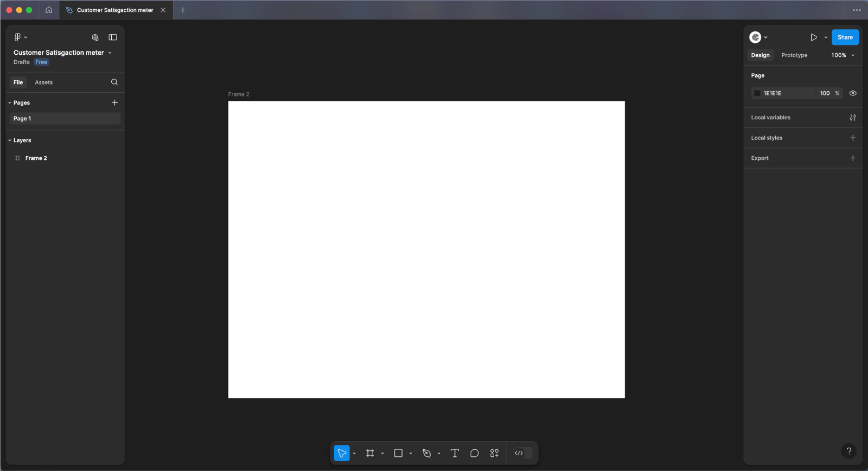This screenshot has height=471, width=868.
Task: Click the page background color swatch
Action: click(x=757, y=93)
